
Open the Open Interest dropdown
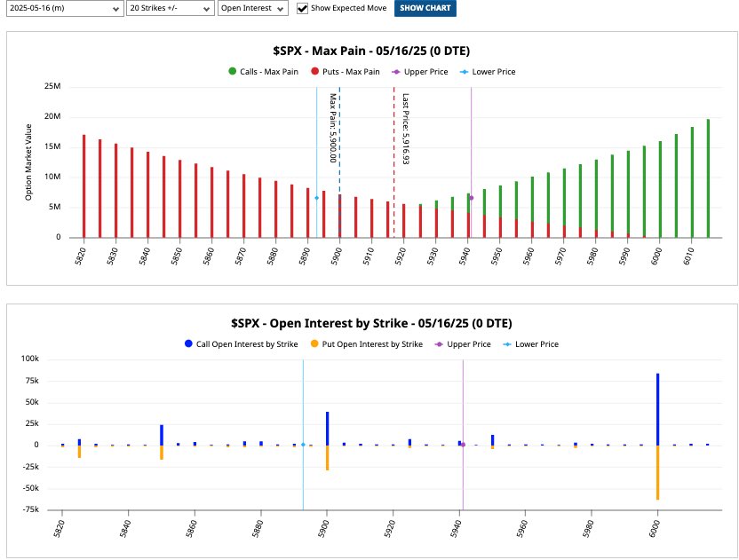252,9
